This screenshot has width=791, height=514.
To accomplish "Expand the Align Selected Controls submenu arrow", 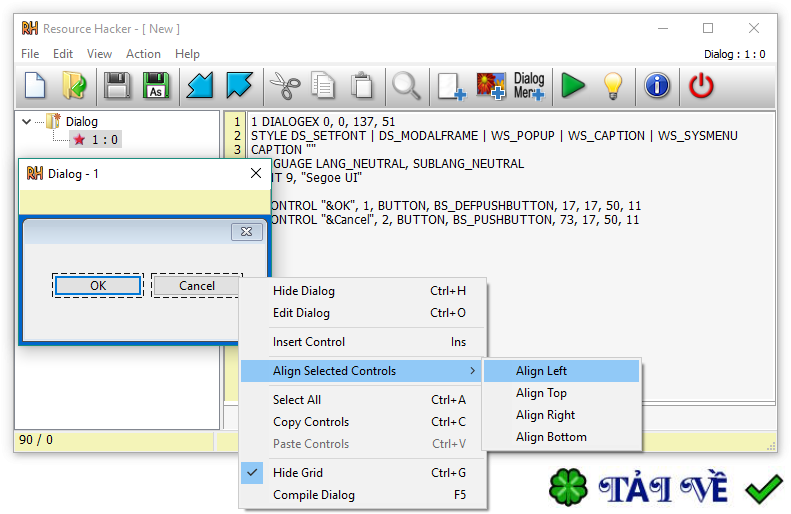I will tap(472, 371).
